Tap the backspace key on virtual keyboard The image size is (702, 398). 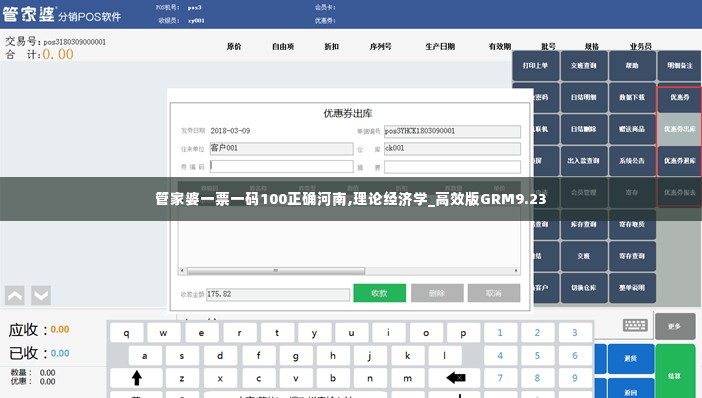click(455, 378)
